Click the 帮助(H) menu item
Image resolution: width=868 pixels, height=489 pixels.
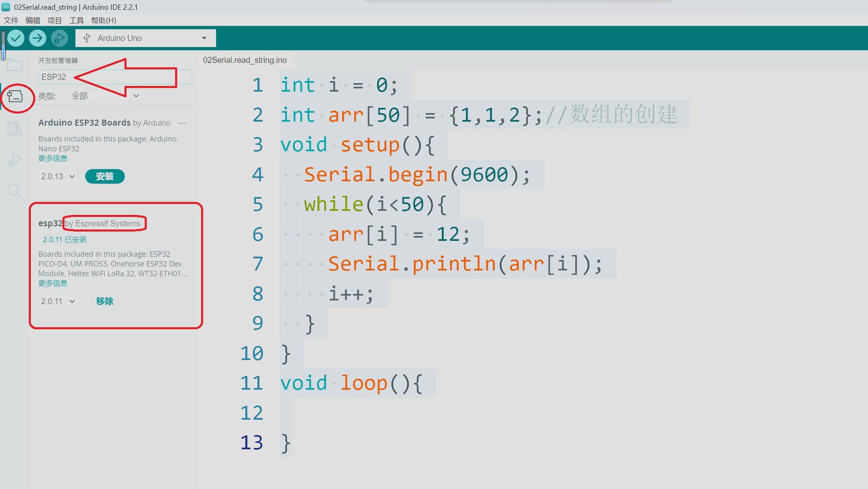104,20
